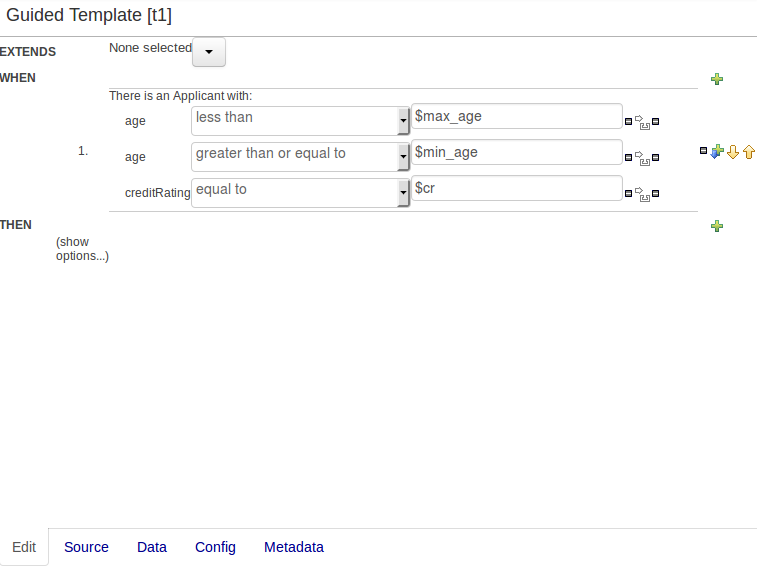Click the green plus icon in the WHEN section
Viewport: 757px width, 571px height.
(717, 80)
